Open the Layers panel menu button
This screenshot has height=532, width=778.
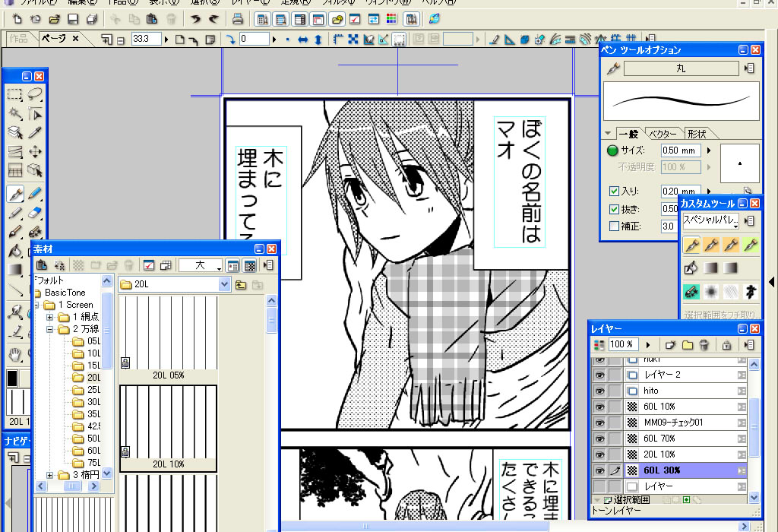point(749,344)
